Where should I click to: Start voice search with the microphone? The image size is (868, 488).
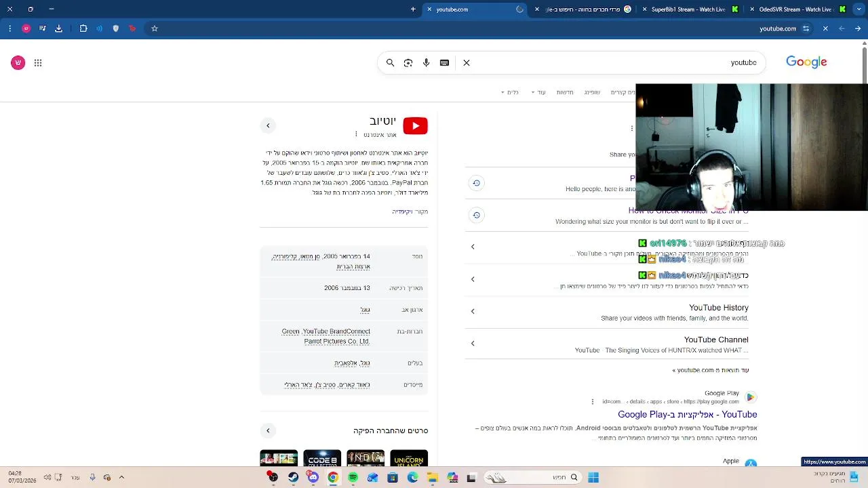click(427, 62)
